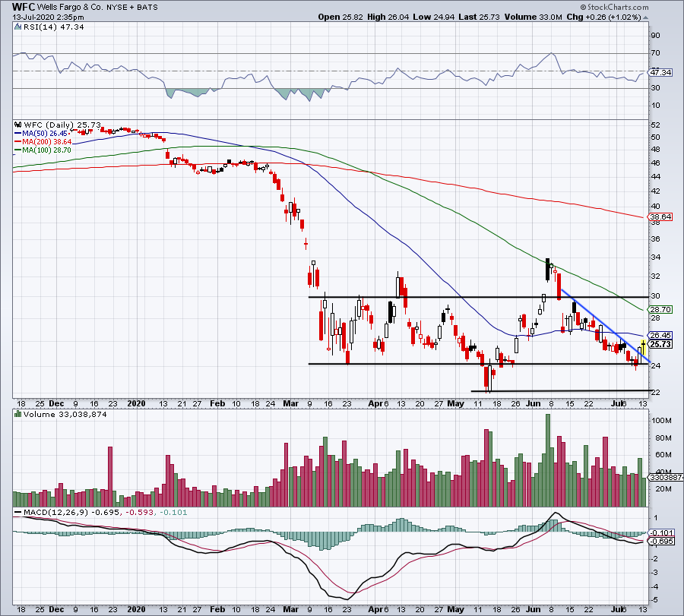Click the Volume 33,038,874 legend text
The height and width of the screenshot is (616, 684).
[x=65, y=414]
